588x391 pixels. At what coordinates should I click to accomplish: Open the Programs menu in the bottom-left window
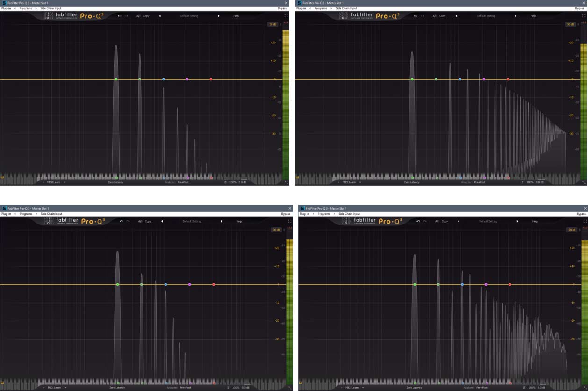click(x=26, y=214)
